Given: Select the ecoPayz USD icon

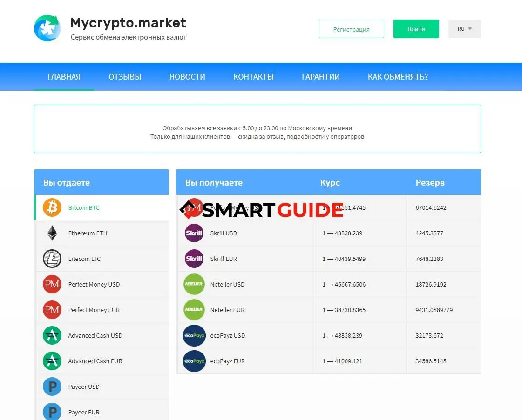Looking at the screenshot, I should (x=194, y=335).
